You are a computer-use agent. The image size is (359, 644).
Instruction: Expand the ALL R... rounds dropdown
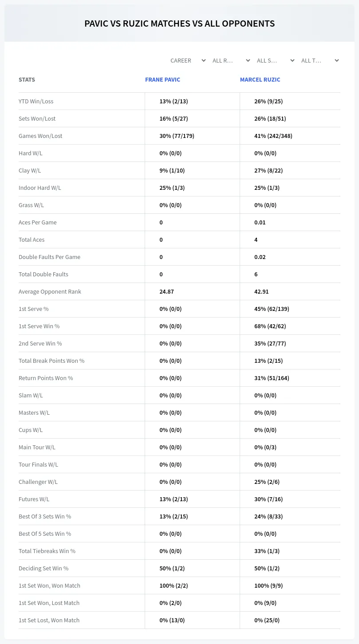tap(232, 60)
